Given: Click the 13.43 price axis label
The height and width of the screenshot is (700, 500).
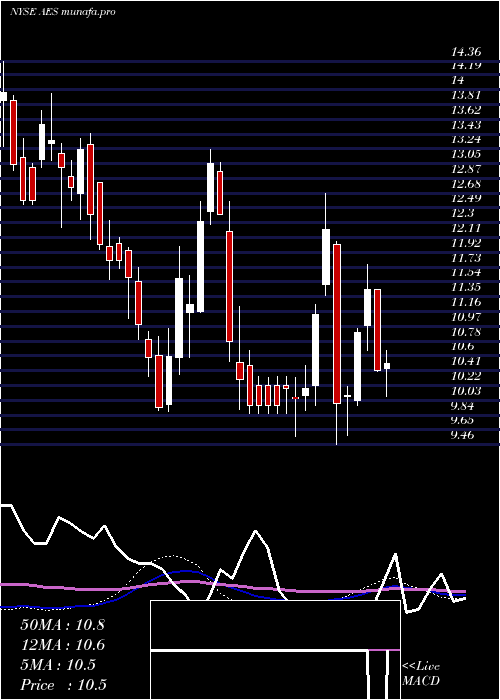Looking at the screenshot, I should click(466, 125).
